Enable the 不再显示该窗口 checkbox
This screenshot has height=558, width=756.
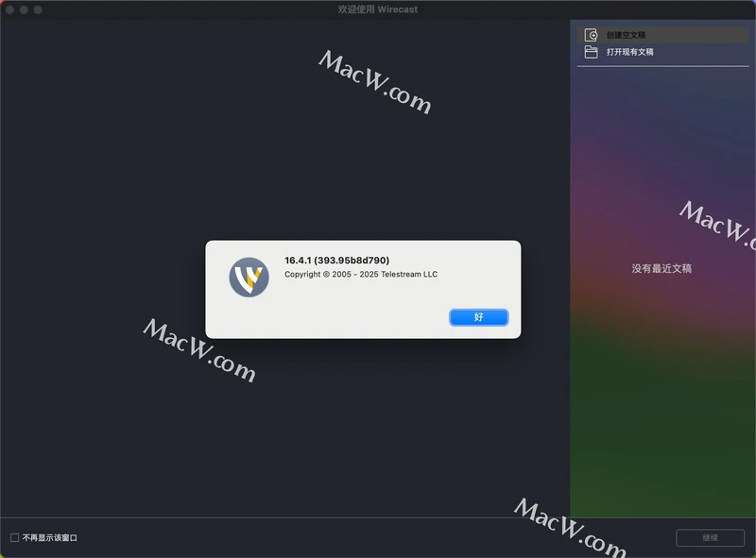click(x=14, y=537)
